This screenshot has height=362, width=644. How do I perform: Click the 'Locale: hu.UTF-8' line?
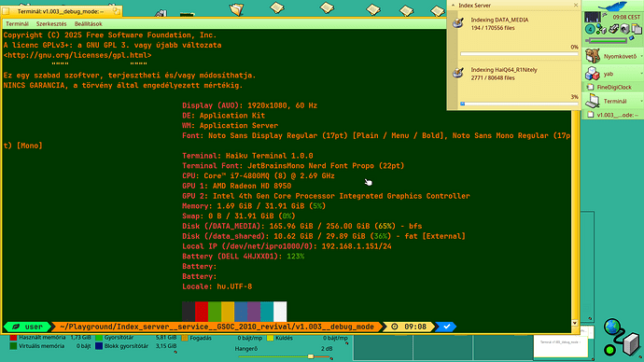(217, 286)
